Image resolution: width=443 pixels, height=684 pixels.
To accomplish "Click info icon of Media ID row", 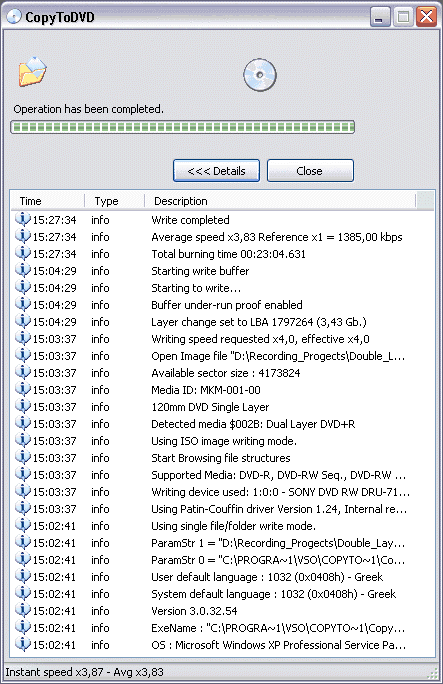I will (x=23, y=389).
